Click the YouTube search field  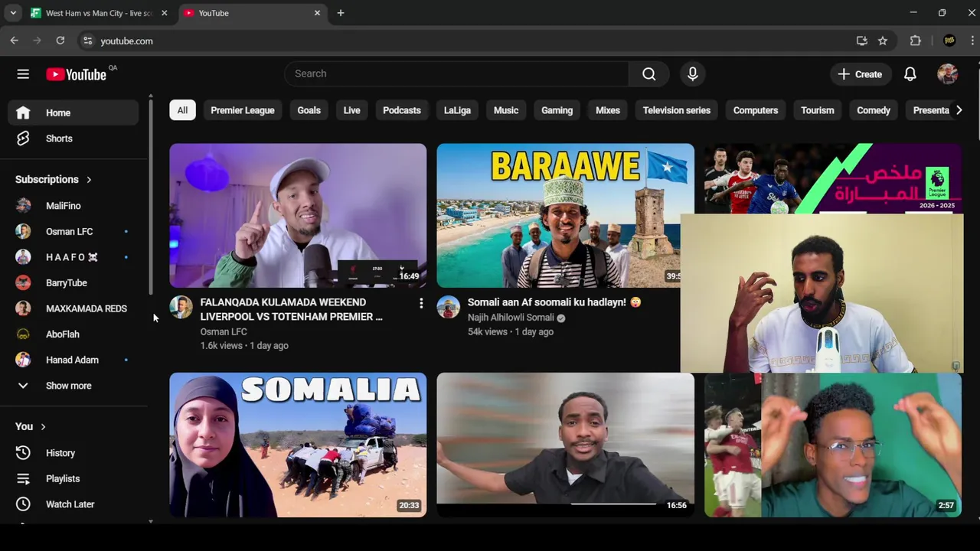pyautogui.click(x=456, y=74)
